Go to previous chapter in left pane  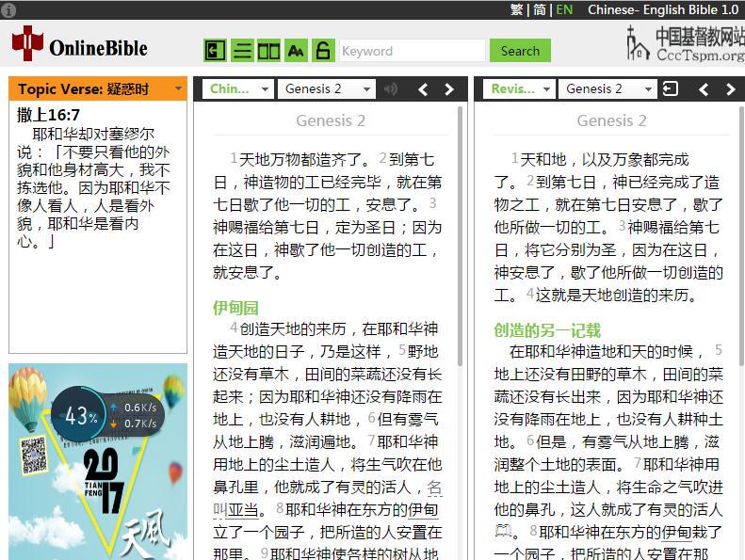(423, 88)
